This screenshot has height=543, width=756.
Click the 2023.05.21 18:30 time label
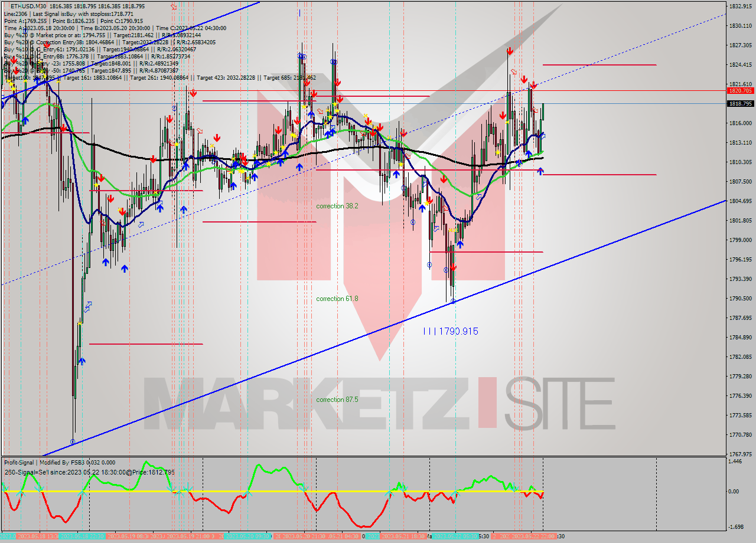coord(403,536)
